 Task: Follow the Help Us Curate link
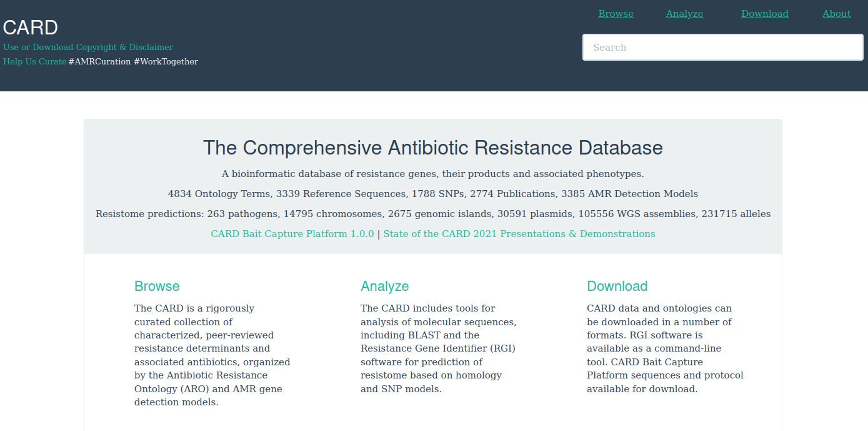[x=35, y=61]
